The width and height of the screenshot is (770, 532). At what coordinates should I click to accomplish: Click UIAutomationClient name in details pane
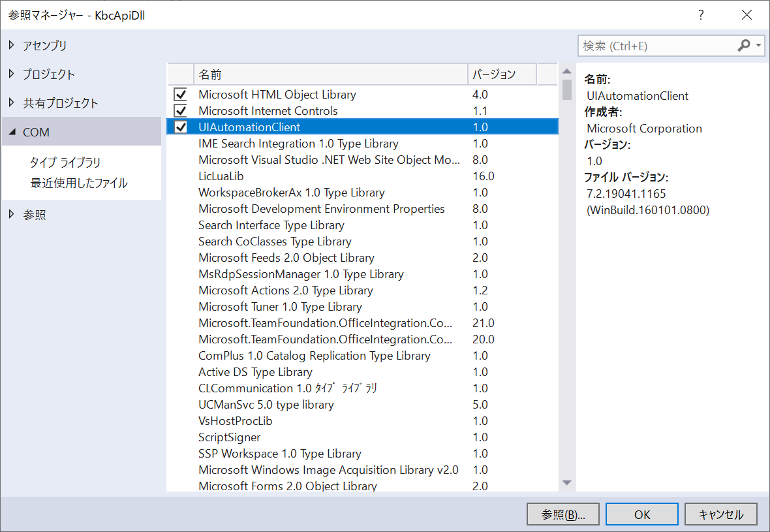coord(638,96)
